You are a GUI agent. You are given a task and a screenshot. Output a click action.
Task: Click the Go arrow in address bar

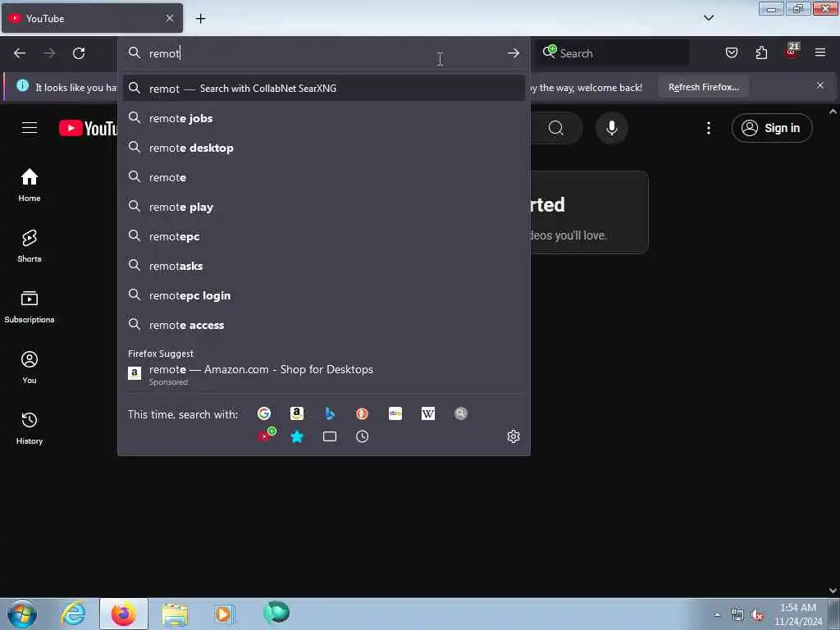point(514,53)
